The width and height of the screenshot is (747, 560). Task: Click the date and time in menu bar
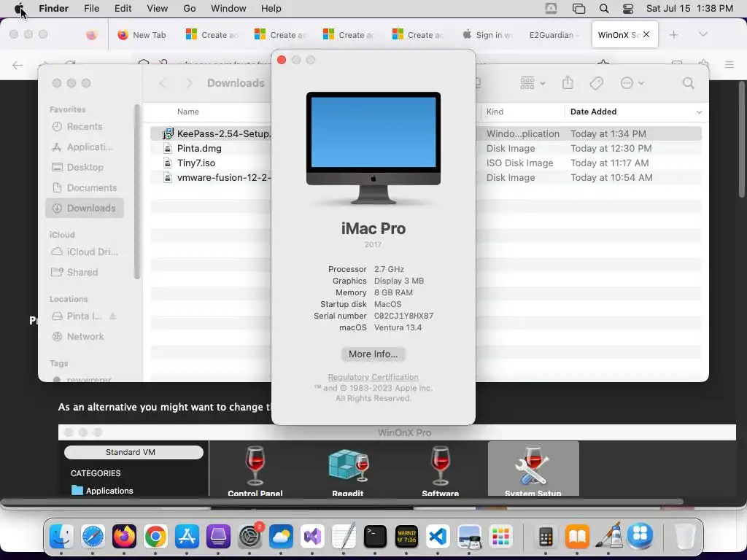tap(689, 8)
